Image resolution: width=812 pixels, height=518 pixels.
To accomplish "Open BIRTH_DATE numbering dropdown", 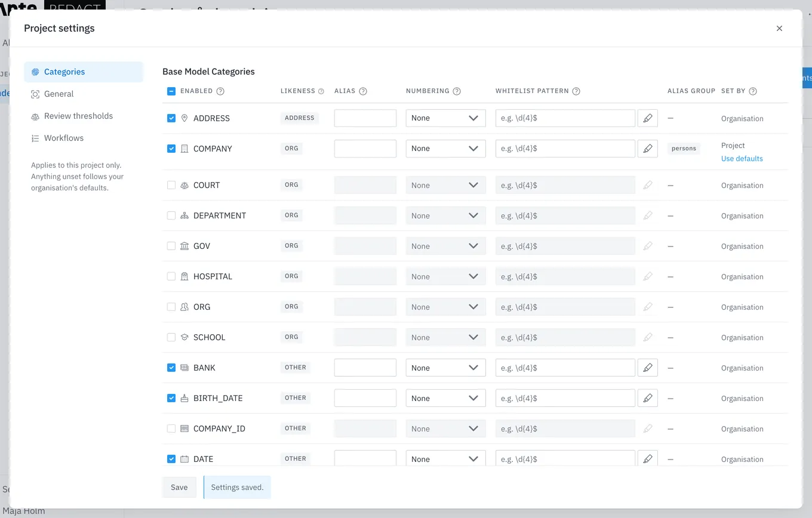I will click(446, 398).
